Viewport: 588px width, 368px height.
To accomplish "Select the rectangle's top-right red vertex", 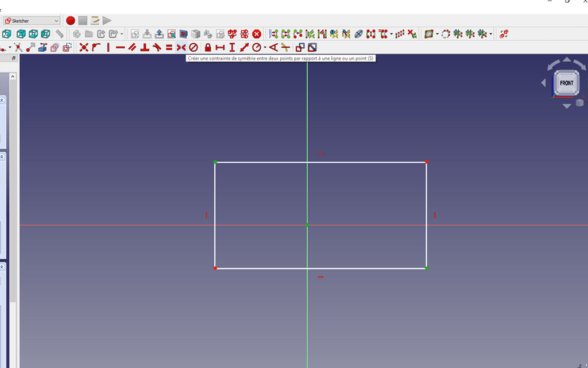I will (x=427, y=162).
